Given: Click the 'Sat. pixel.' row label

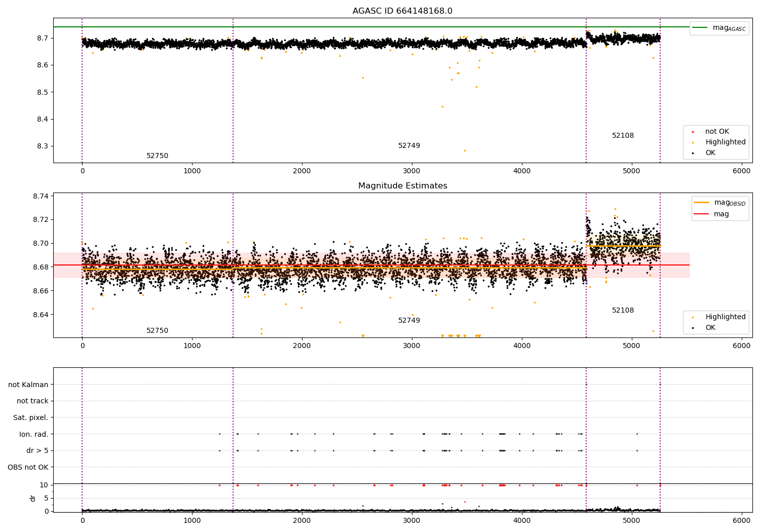Looking at the screenshot, I should [x=30, y=417].
